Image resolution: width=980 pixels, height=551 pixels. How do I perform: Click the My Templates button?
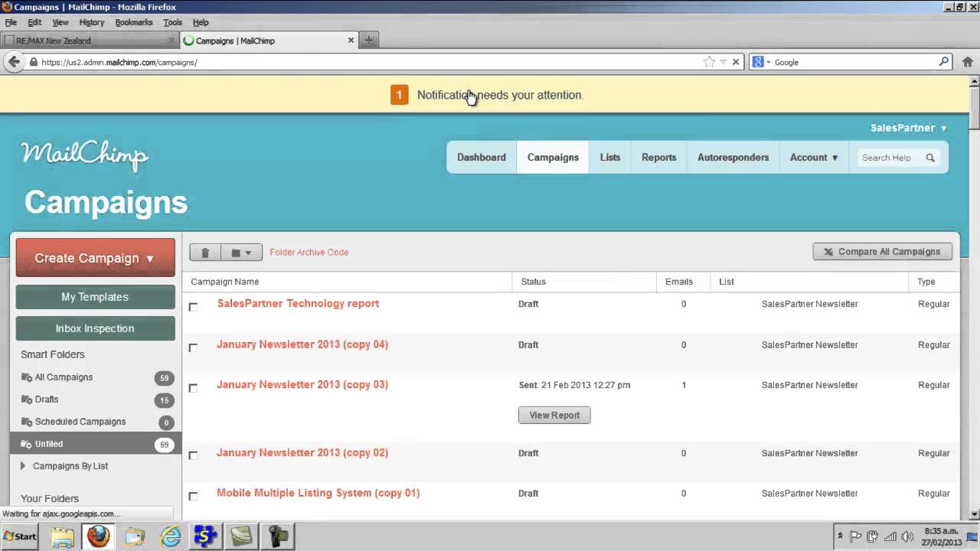click(x=96, y=297)
